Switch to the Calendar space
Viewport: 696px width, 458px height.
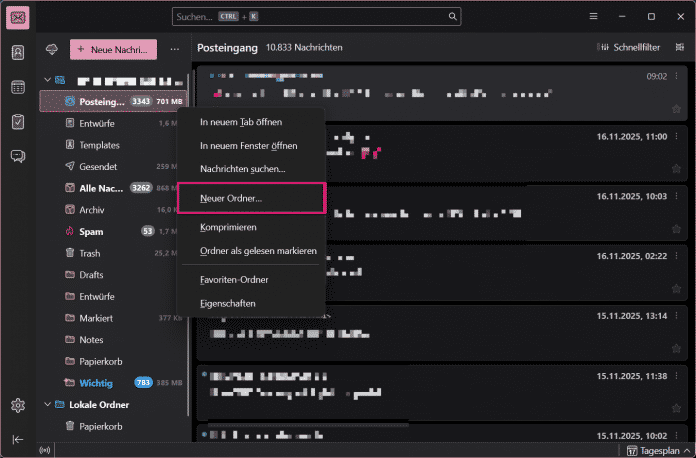coord(18,87)
